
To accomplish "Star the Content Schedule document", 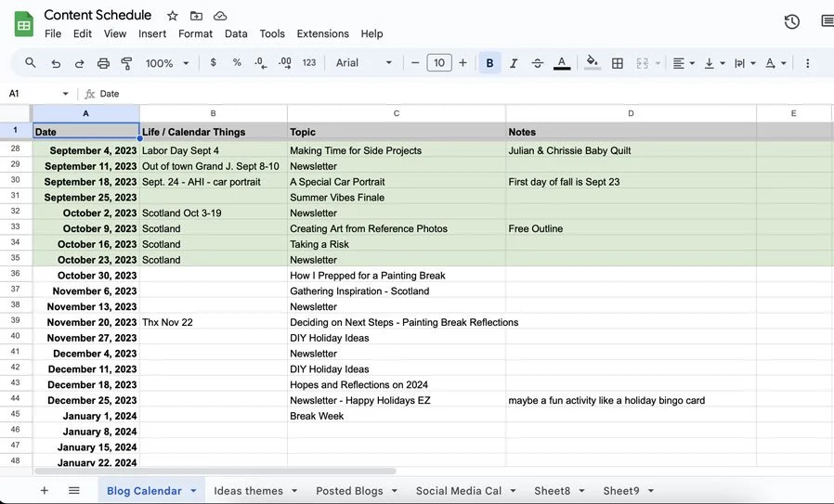I will coord(173,16).
